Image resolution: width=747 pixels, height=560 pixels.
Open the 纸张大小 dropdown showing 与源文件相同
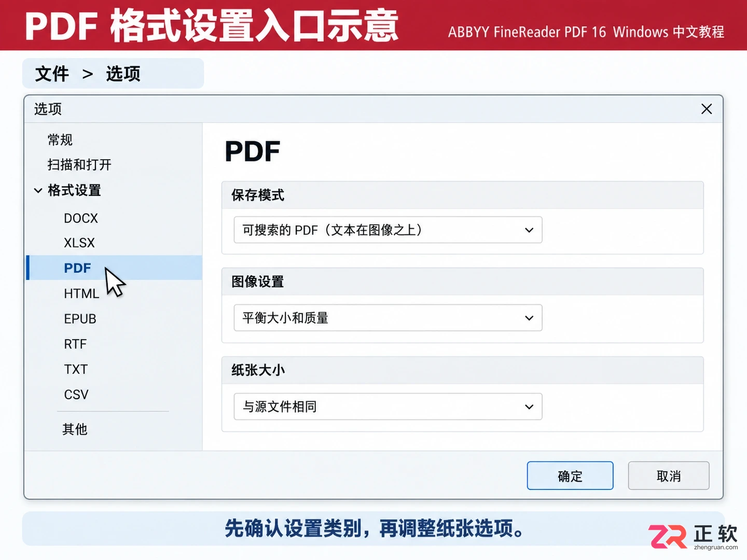388,407
